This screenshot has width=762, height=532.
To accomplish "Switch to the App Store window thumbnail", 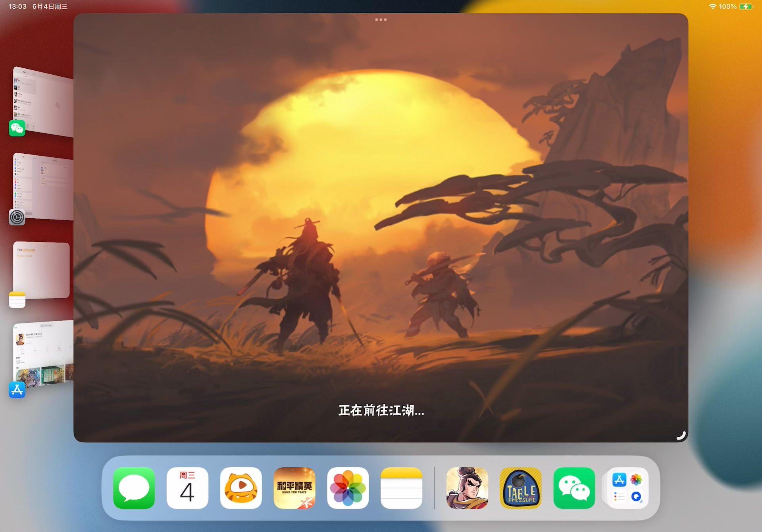I will click(x=43, y=353).
